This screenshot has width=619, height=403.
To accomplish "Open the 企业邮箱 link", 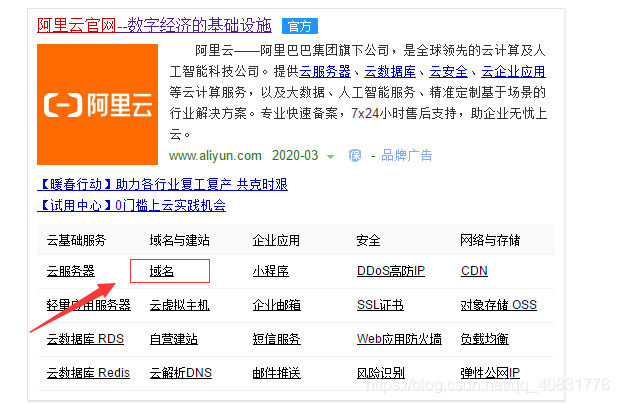I will 277,305.
